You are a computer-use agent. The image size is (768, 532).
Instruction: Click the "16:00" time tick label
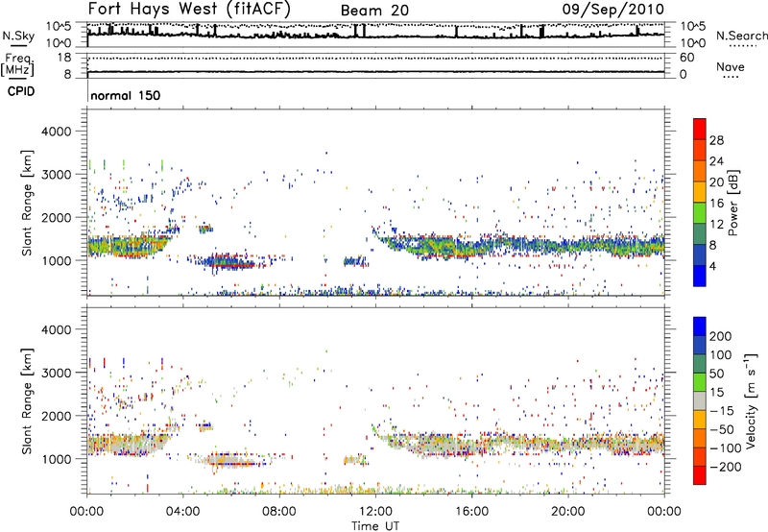471,512
